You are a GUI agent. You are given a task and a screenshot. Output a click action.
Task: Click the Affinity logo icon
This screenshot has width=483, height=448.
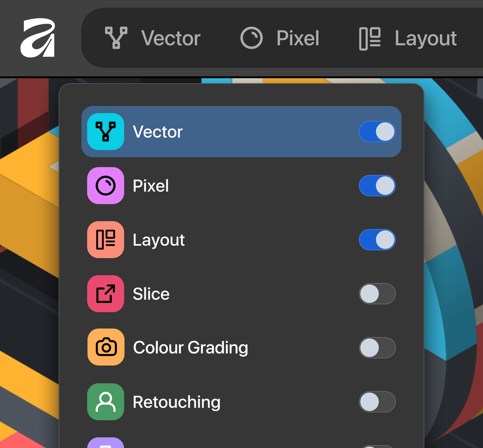point(38,38)
